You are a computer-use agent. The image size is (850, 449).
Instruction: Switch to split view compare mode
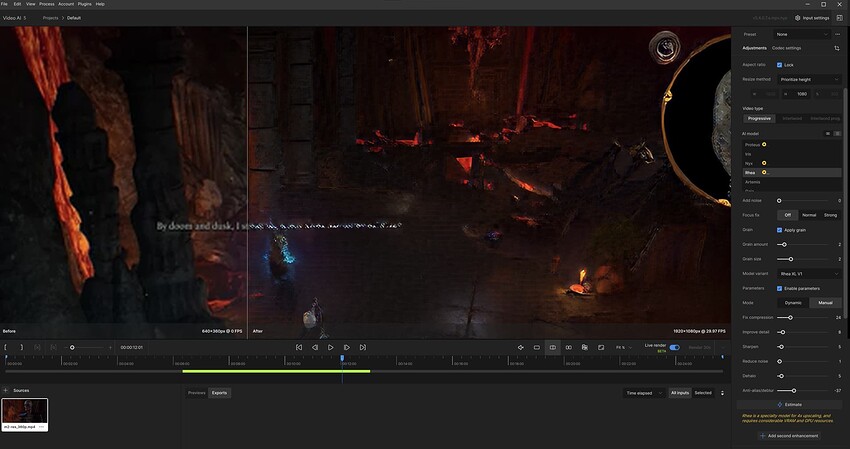point(552,347)
